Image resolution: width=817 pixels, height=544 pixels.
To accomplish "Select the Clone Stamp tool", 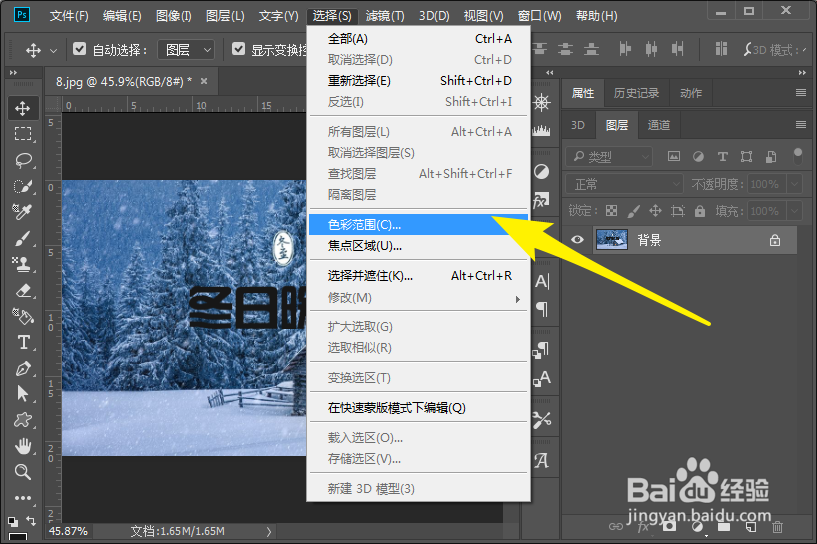I will coord(22,264).
